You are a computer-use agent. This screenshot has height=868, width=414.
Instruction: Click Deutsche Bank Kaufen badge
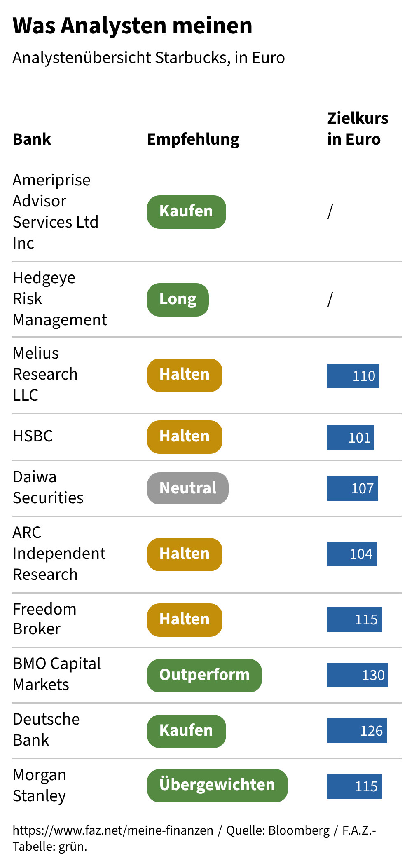186,731
